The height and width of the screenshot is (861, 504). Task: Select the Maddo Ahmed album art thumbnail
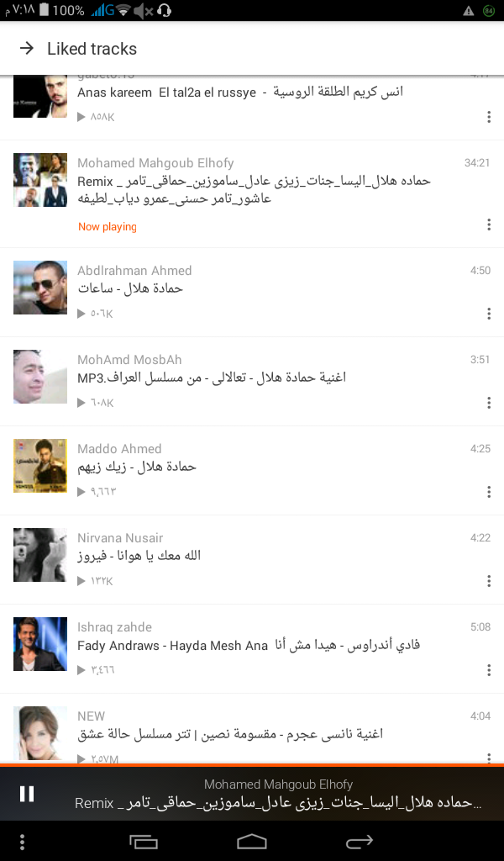coord(40,466)
